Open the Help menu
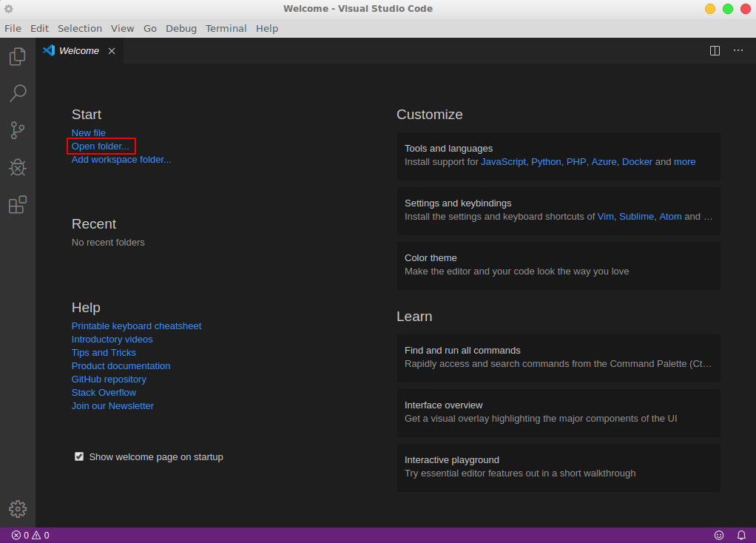 tap(267, 28)
